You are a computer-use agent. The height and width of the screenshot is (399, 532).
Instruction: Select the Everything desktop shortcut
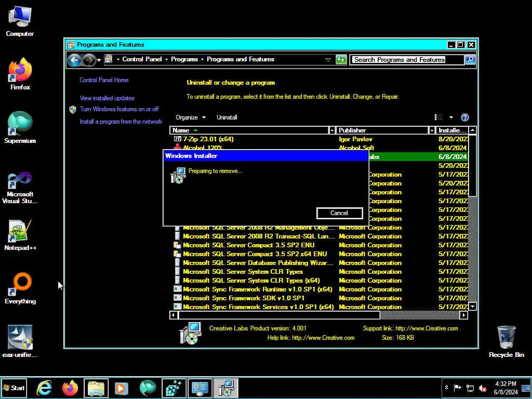[20, 288]
